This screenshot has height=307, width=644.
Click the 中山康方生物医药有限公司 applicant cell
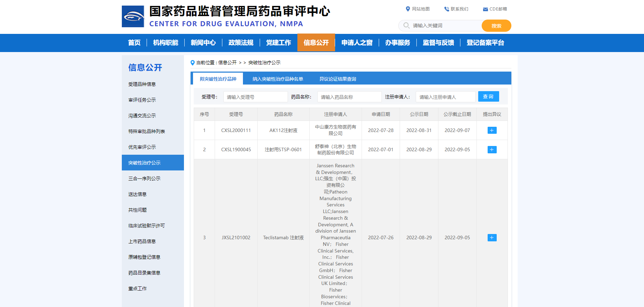[x=335, y=130]
